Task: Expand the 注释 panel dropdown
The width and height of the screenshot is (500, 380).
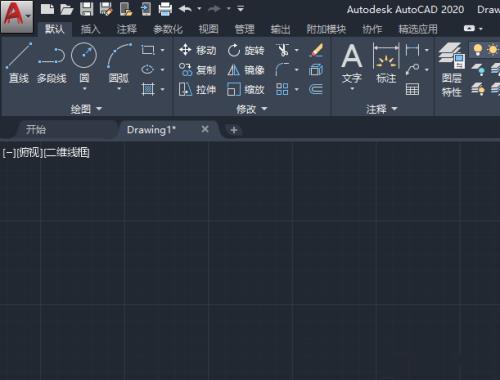Action: point(382,109)
